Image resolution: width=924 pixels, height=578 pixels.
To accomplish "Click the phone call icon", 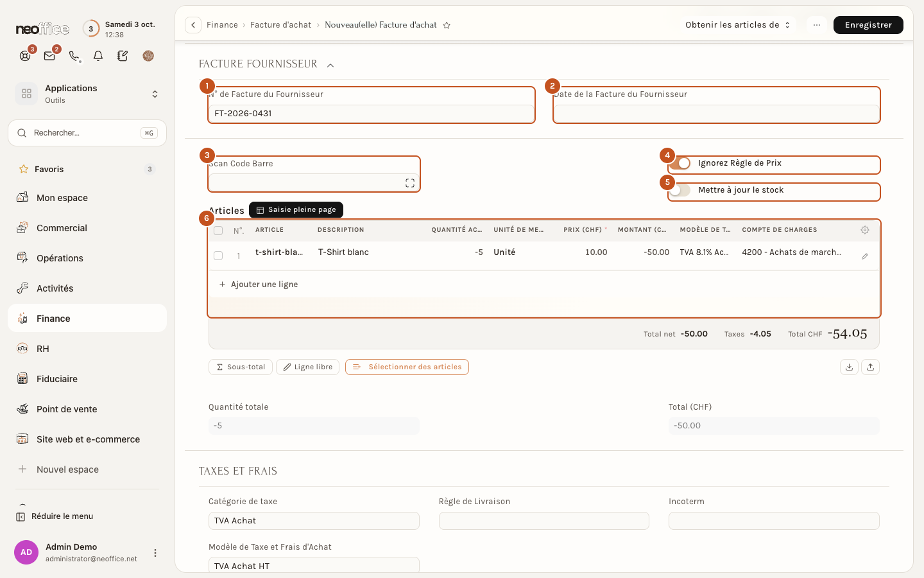I will pyautogui.click(x=74, y=56).
